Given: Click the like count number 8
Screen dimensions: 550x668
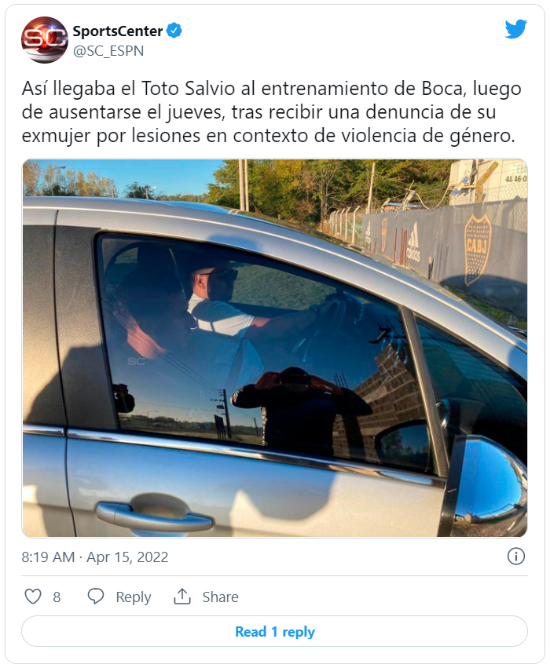Looking at the screenshot, I should click(57, 597).
